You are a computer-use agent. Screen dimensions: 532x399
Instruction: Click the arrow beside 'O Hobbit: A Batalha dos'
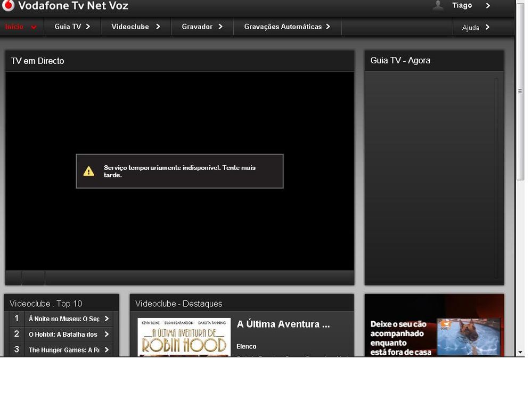pos(106,334)
